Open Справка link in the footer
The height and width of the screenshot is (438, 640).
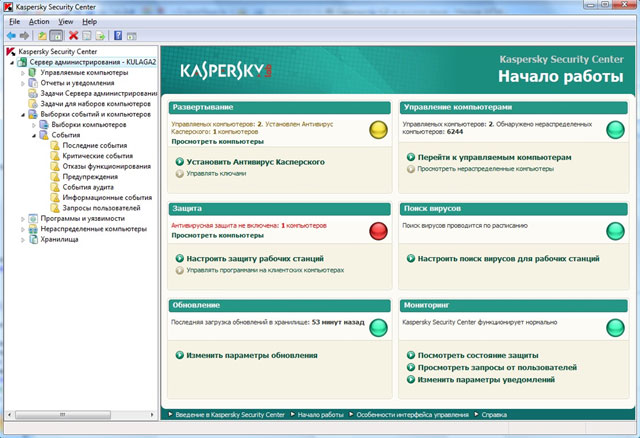[494, 415]
